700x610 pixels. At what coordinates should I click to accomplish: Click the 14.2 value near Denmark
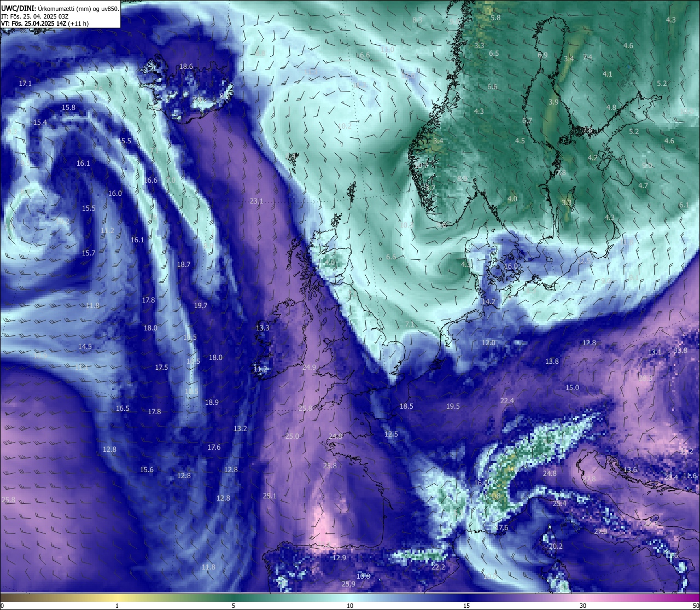(488, 302)
